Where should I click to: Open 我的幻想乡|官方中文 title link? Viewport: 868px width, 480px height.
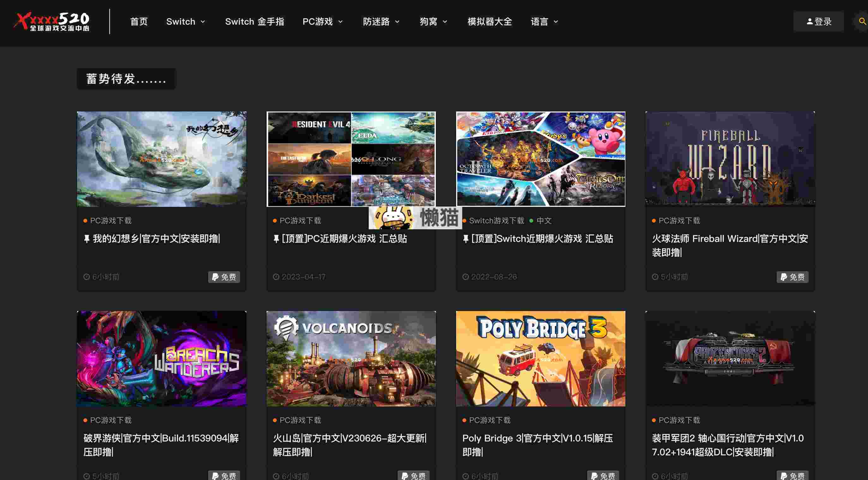click(x=156, y=239)
